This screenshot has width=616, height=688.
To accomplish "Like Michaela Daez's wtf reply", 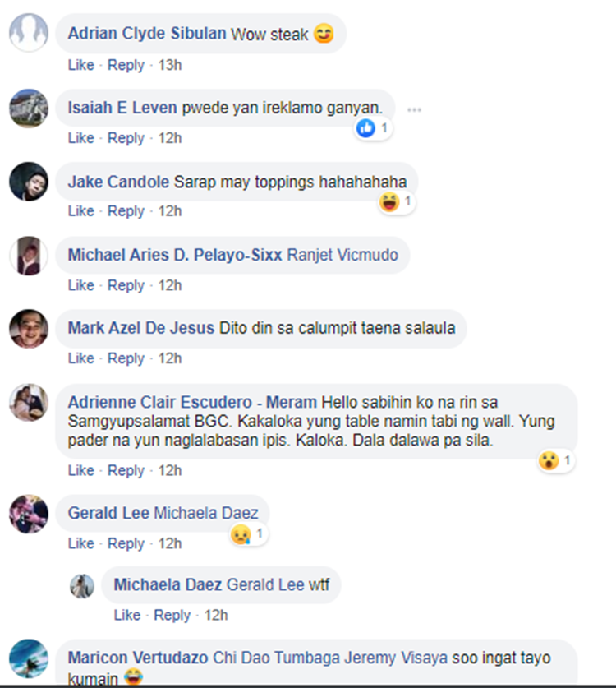I will [x=127, y=615].
